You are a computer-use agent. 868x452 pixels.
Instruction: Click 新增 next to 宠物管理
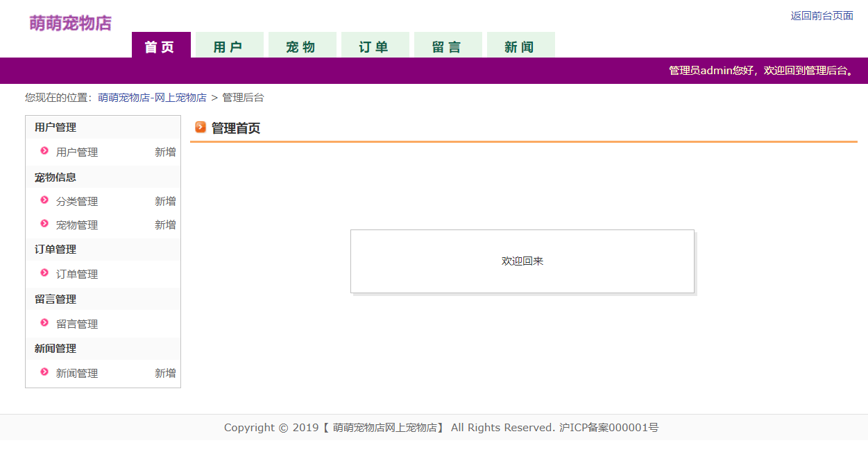click(165, 224)
